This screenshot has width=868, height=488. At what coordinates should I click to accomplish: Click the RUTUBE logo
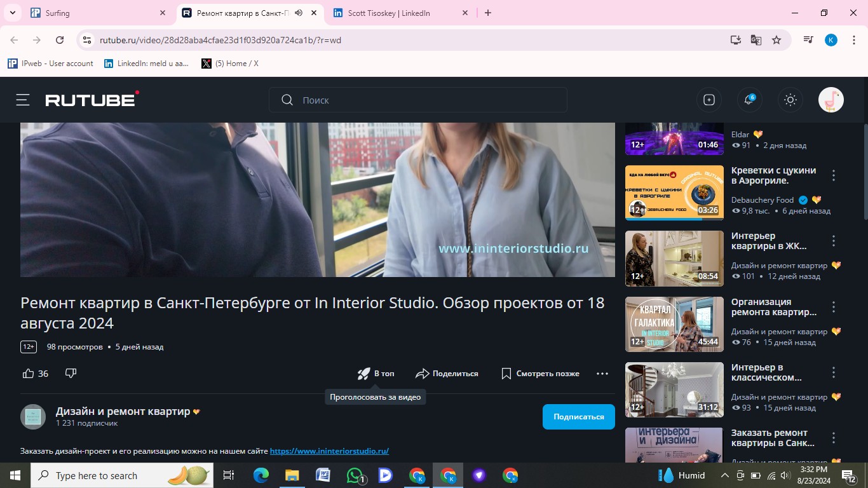92,99
